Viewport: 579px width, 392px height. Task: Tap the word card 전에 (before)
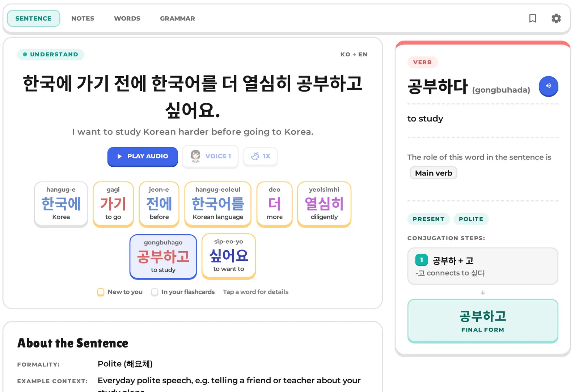click(159, 204)
